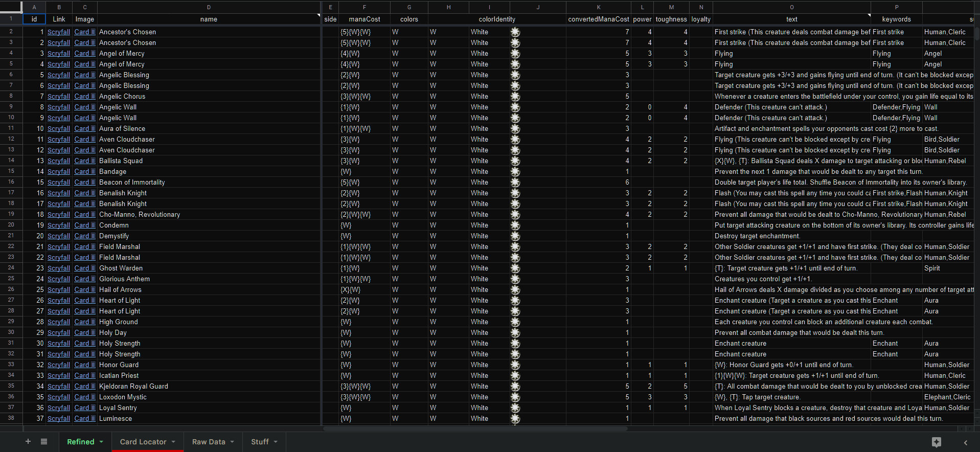Select the 'keywords' header cell
Image resolution: width=980 pixels, height=452 pixels.
click(x=897, y=19)
